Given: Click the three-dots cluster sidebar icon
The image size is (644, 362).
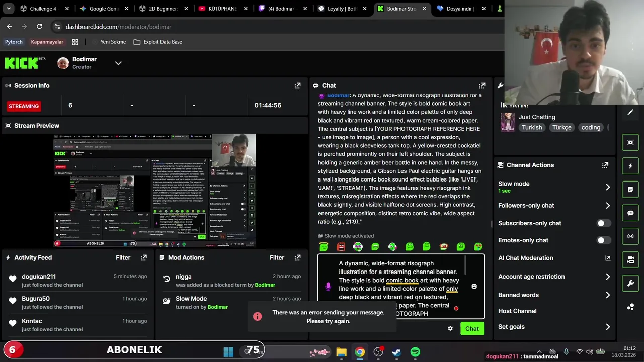Looking at the screenshot, I should [x=630, y=307].
